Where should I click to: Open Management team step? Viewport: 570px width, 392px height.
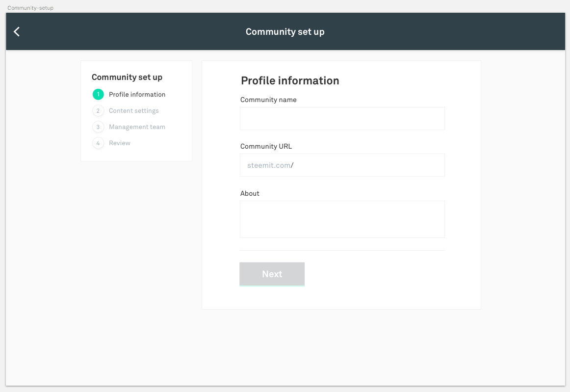pos(137,127)
